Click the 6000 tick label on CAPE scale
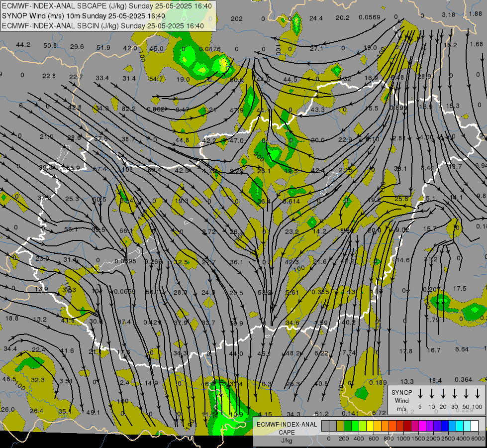Viewport: 487px width, 448px height. (x=478, y=439)
